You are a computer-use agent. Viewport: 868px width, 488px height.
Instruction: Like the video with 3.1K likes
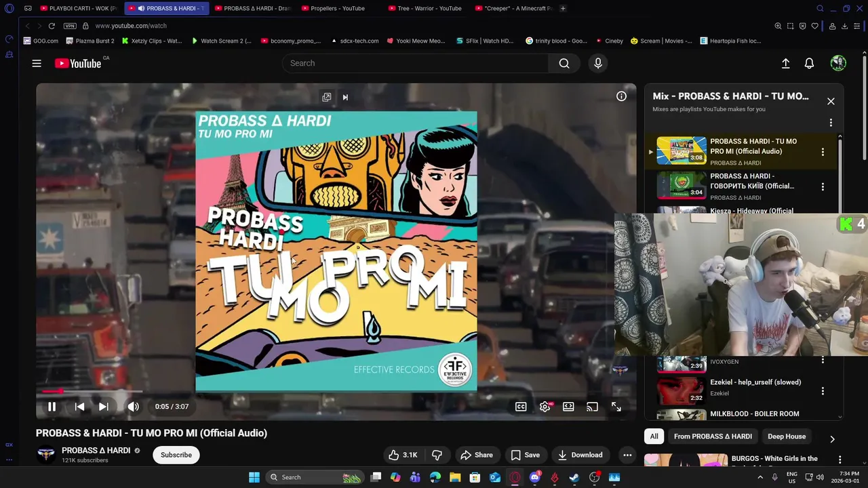tap(402, 455)
